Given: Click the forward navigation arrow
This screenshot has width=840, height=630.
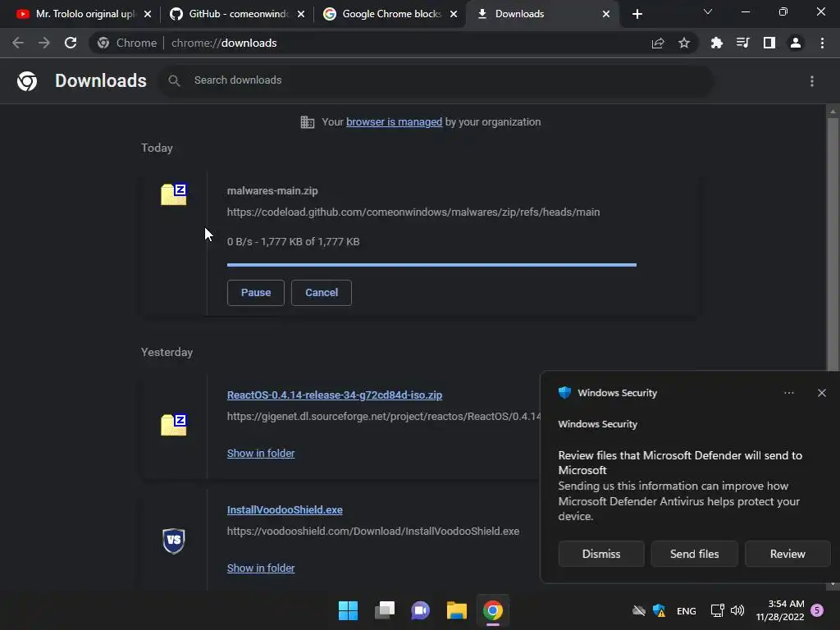Looking at the screenshot, I should click(x=44, y=43).
